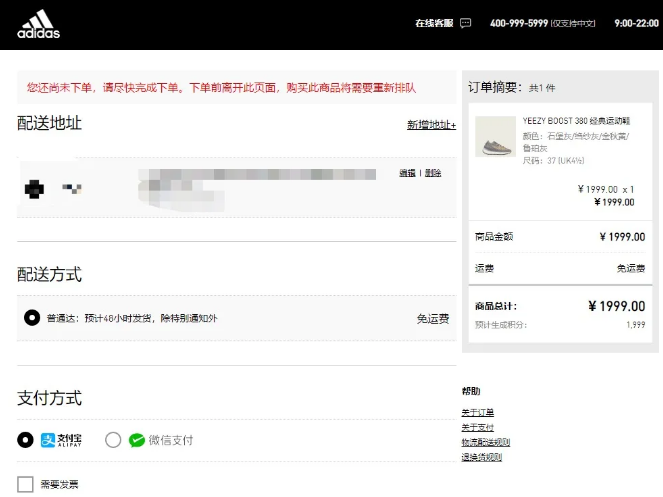663x497 pixels.
Task: Select 普通达 standard delivery radio button
Action: pos(32,318)
